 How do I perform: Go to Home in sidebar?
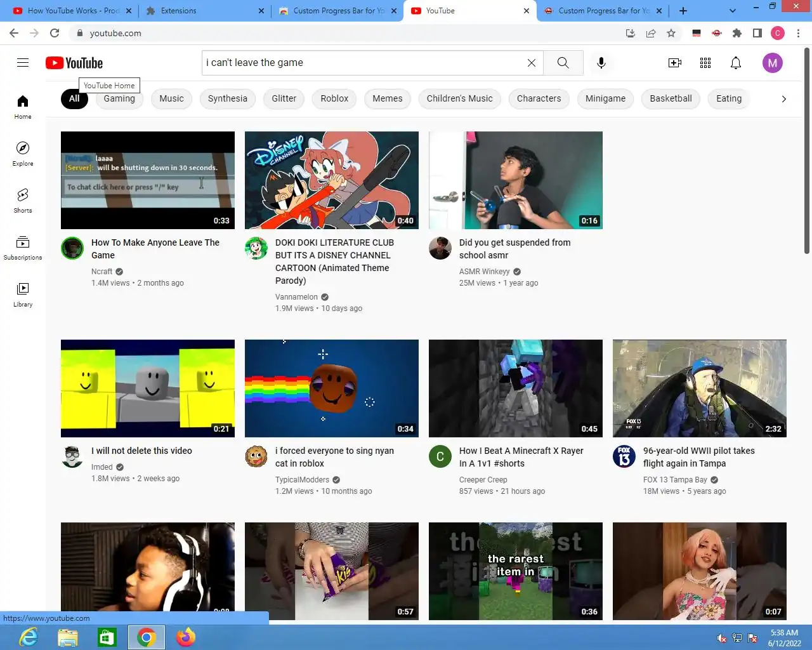point(23,107)
